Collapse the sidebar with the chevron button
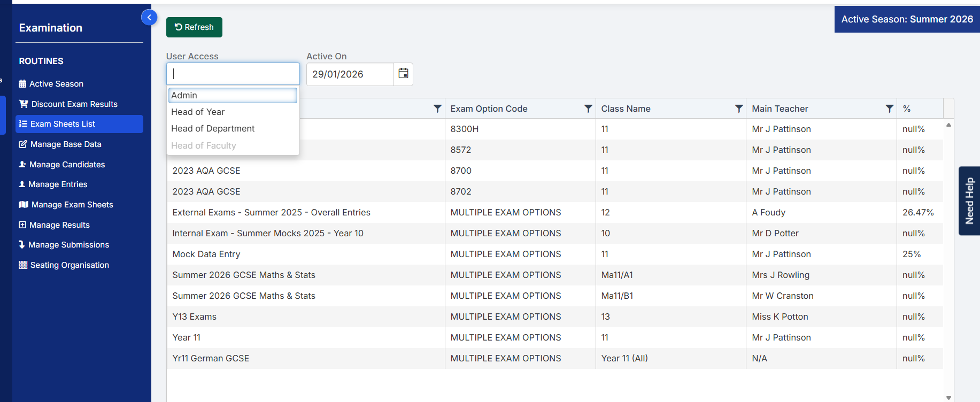Image resolution: width=980 pixels, height=402 pixels. pyautogui.click(x=149, y=18)
